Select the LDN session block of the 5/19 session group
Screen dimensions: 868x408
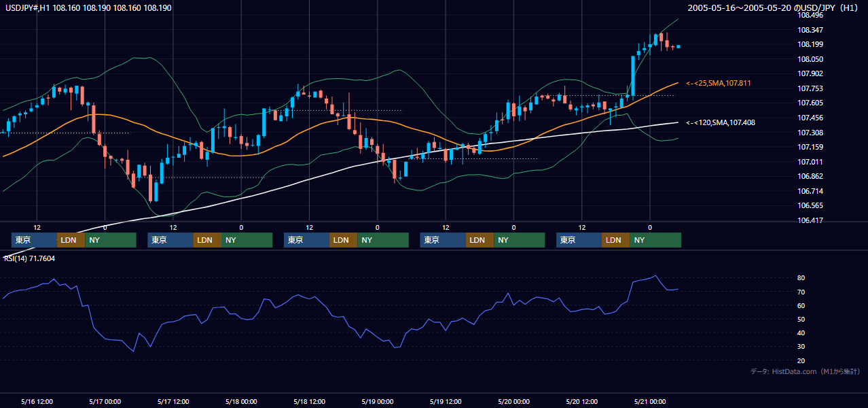click(x=480, y=240)
